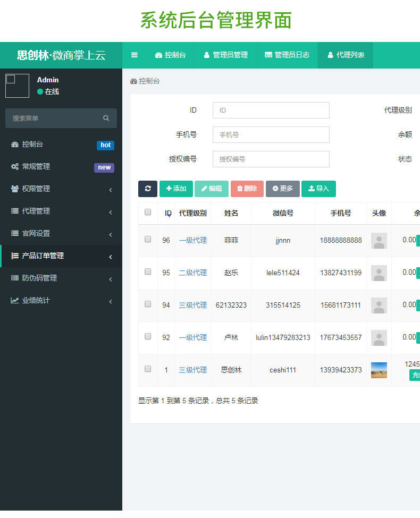Expand the 产品订单管理 sidebar menu
Image resolution: width=420 pixels, height=518 pixels.
pos(61,256)
